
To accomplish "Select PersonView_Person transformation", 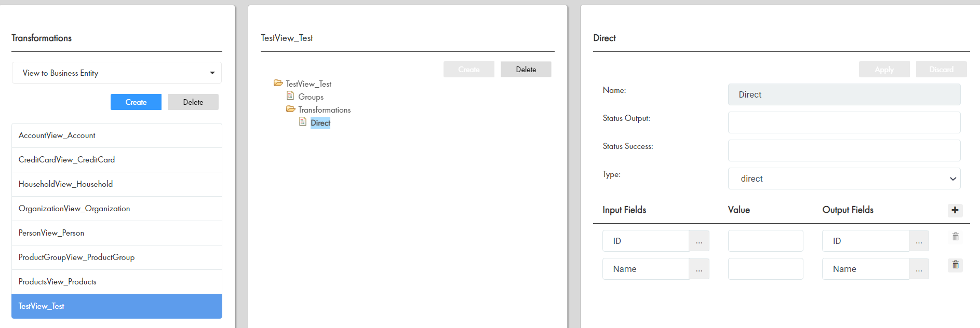I will 117,233.
